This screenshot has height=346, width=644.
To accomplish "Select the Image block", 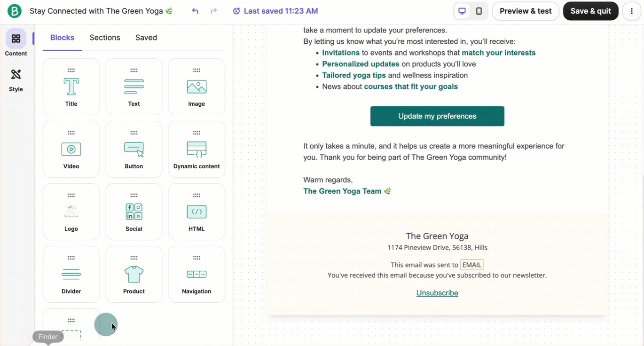I will click(x=196, y=86).
